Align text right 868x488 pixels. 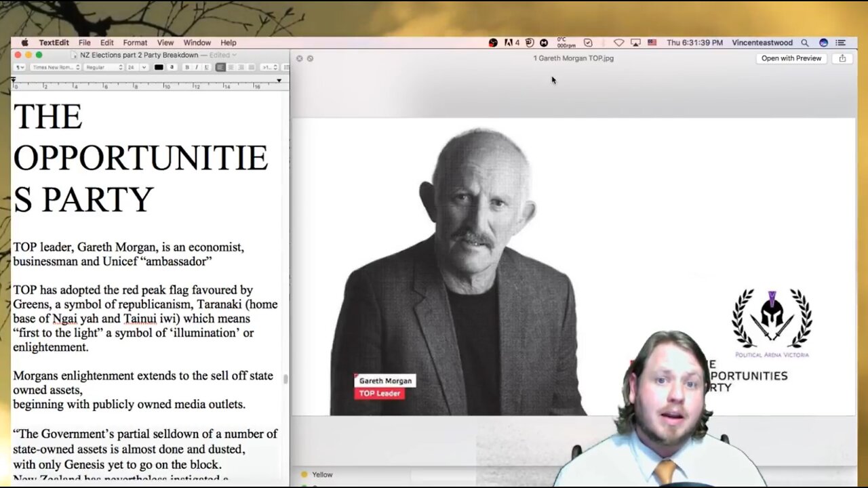241,67
